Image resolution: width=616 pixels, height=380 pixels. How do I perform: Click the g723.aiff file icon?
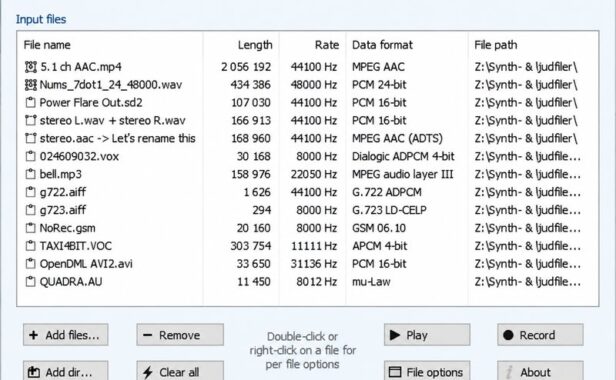[31, 210]
